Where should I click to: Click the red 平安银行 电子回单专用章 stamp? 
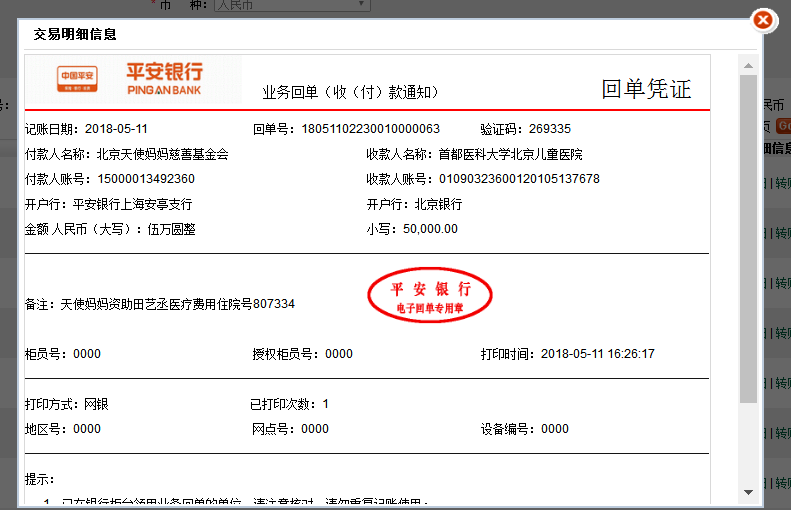tap(430, 295)
